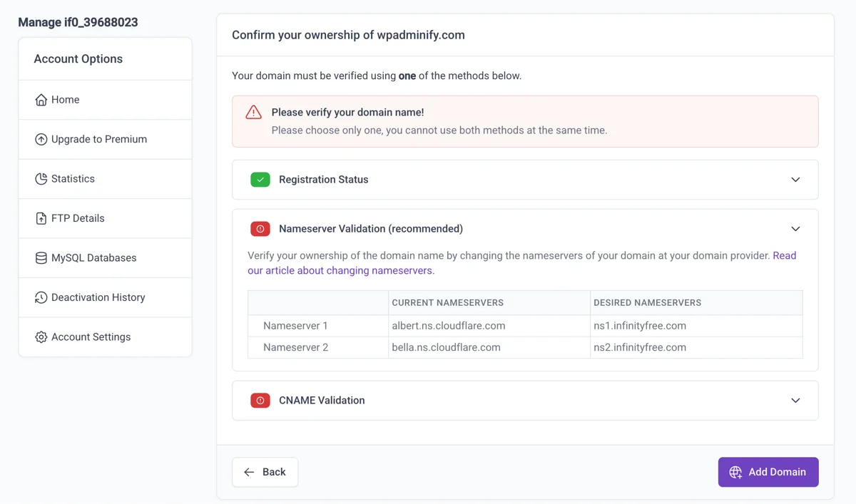Expand the Registration Status section
Image resolution: width=856 pixels, height=504 pixels.
tap(795, 180)
